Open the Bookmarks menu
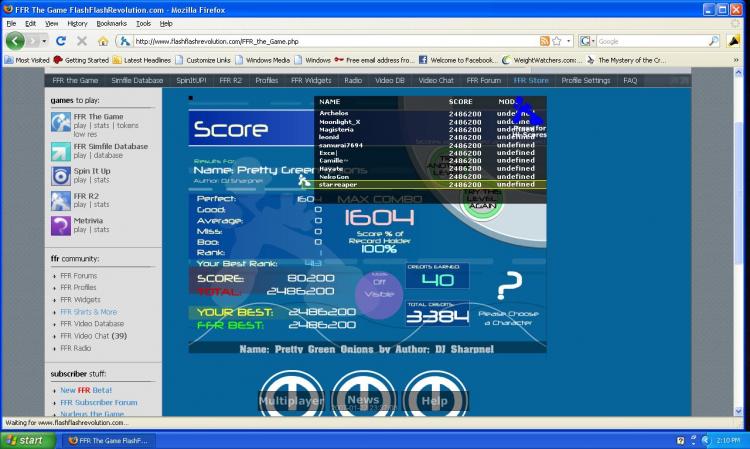Viewport: 750px width, 449px height. click(111, 23)
